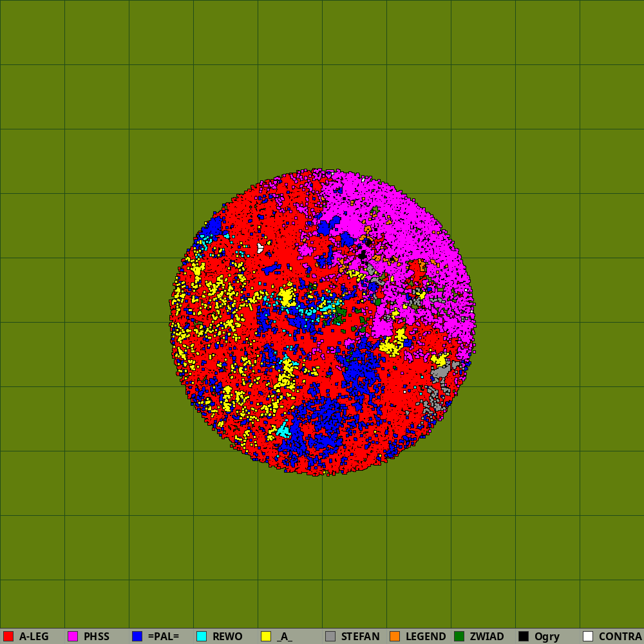644x644 pixels.
Task: Select the STEFAN alliance label
Action: pos(360,636)
